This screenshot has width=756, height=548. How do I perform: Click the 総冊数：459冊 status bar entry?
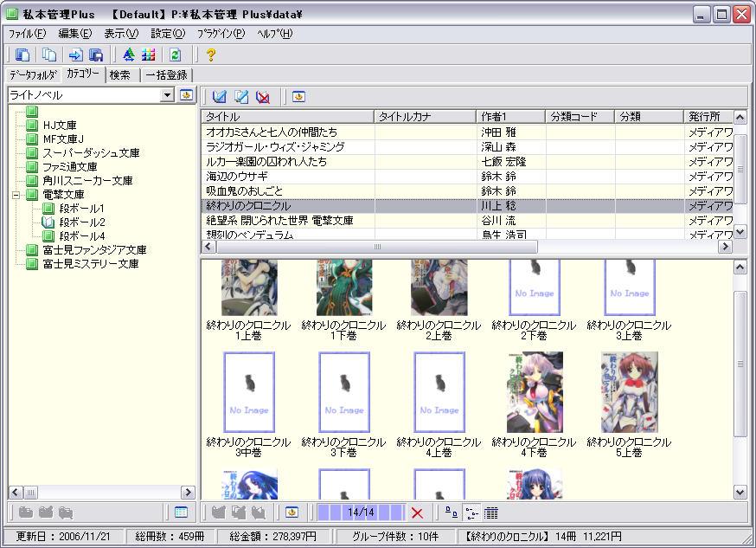click(170, 537)
